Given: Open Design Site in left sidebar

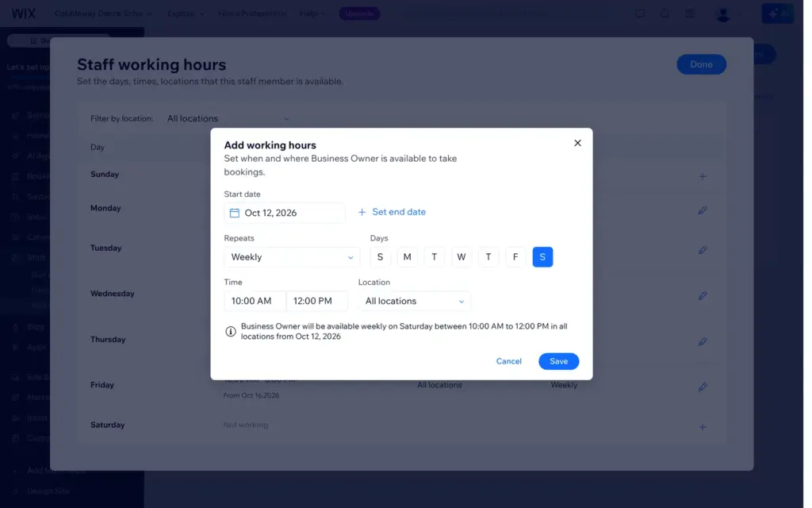Looking at the screenshot, I should click(48, 491).
